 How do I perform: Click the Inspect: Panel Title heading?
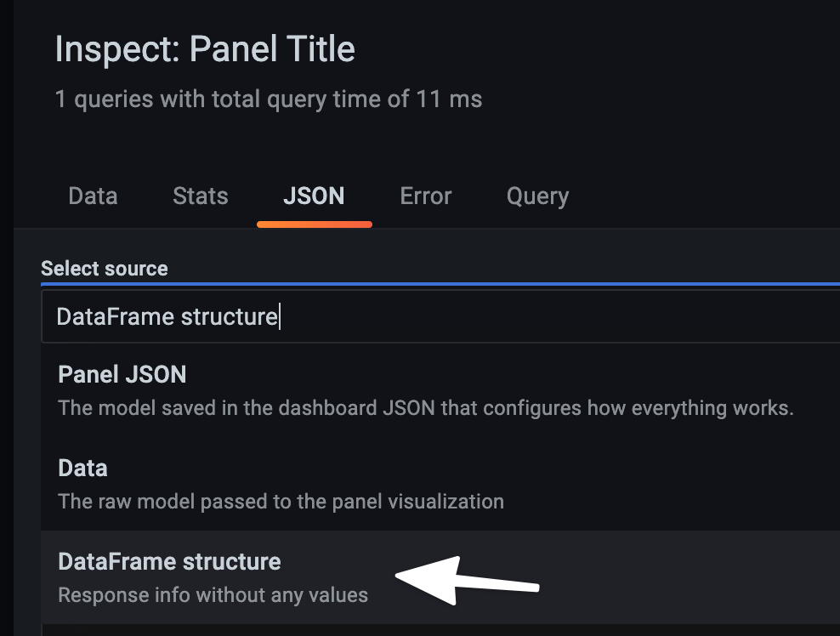[x=206, y=48]
